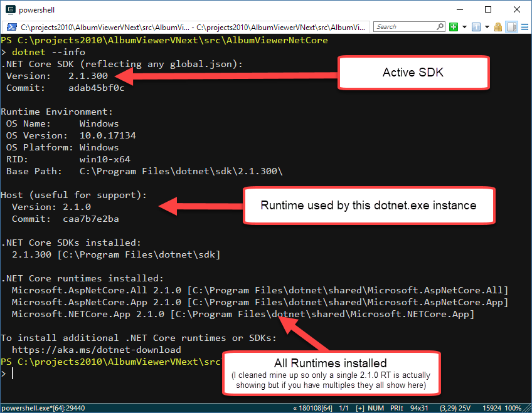Expand the dropdown beside the new console button

pos(464,26)
